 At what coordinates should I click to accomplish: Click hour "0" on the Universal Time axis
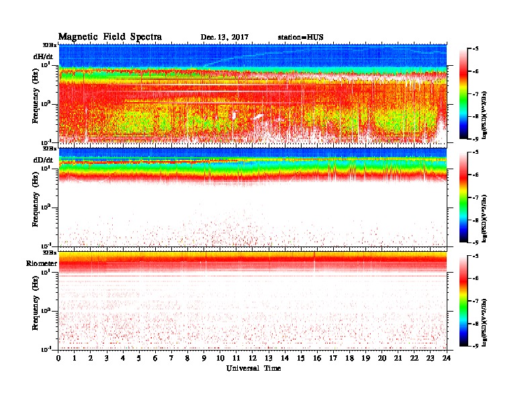(x=58, y=358)
